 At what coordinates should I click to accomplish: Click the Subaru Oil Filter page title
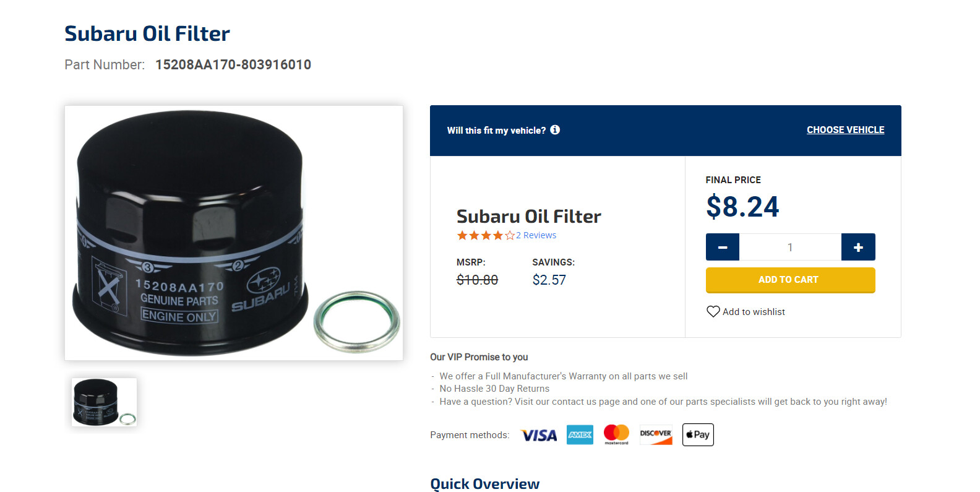click(147, 33)
